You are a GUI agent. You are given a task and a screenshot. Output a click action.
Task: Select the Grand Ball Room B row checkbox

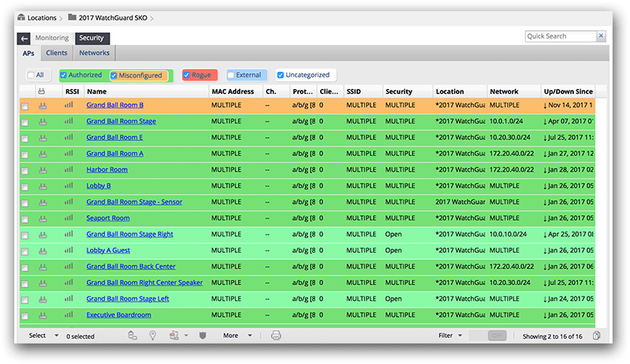click(x=24, y=106)
